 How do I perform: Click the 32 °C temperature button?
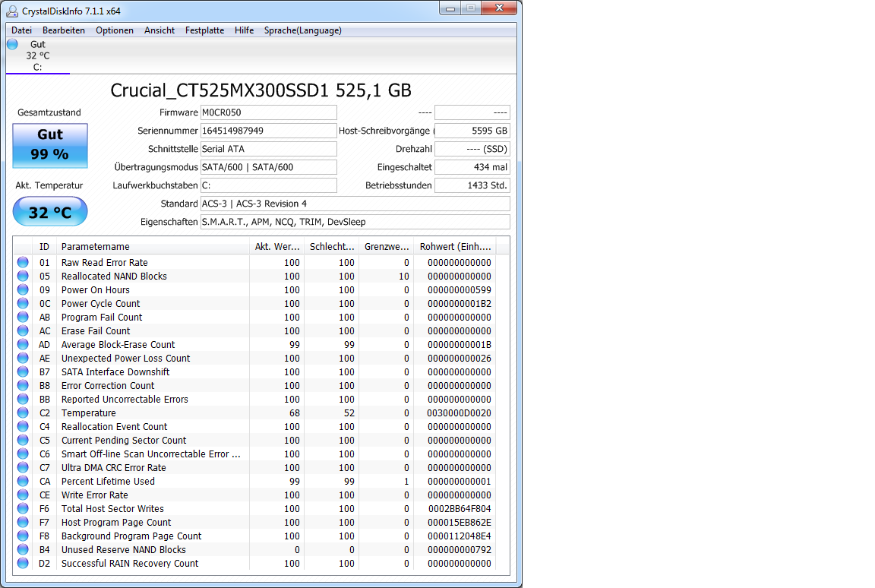pos(50,211)
